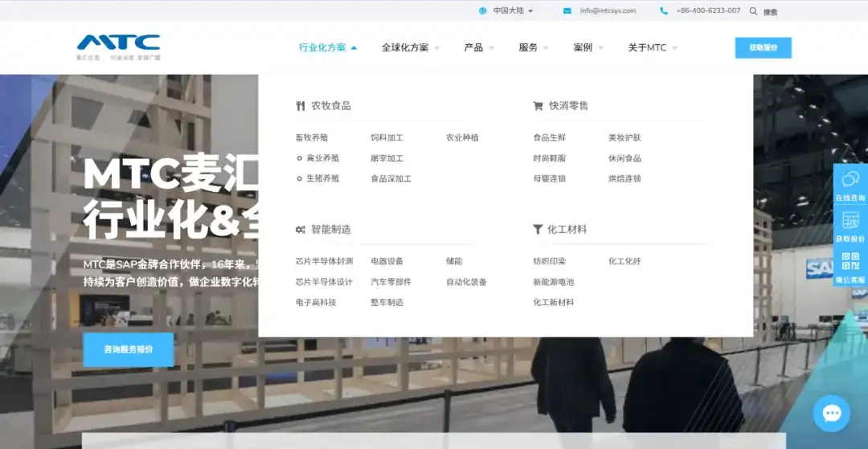Viewport: 868px width, 449px height.
Task: Expand the 产品 nav dropdown
Action: point(479,47)
